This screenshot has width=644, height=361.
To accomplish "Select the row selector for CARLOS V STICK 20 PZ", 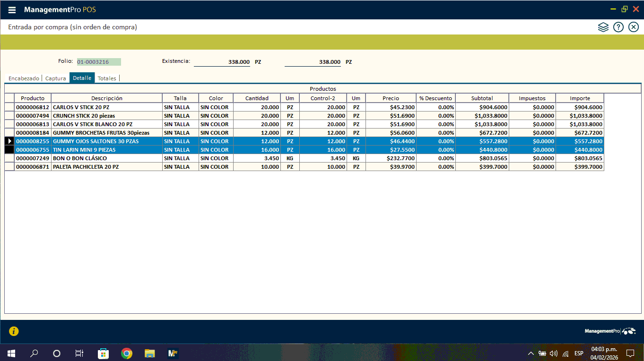I will coord(9,107).
